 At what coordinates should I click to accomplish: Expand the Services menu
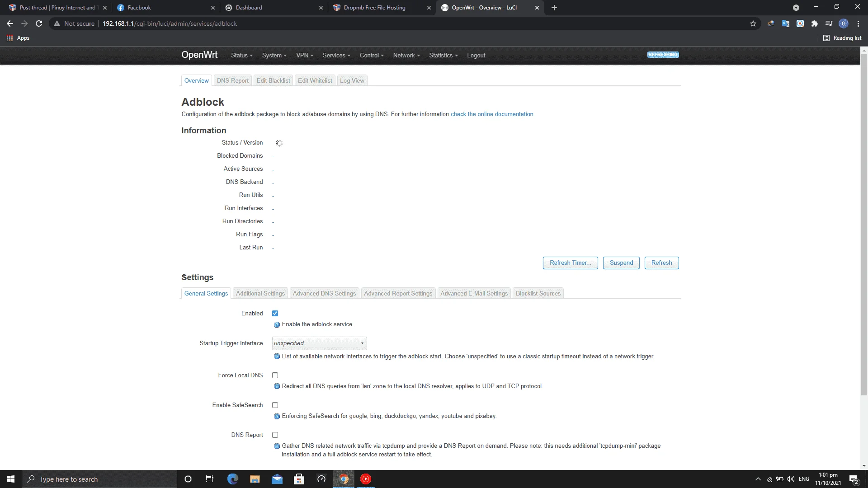click(x=336, y=55)
